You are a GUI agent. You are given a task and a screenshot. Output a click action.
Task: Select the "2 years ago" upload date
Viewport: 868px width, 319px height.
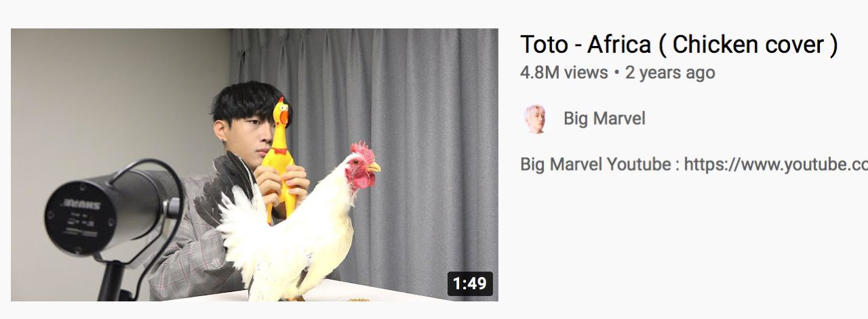click(670, 72)
